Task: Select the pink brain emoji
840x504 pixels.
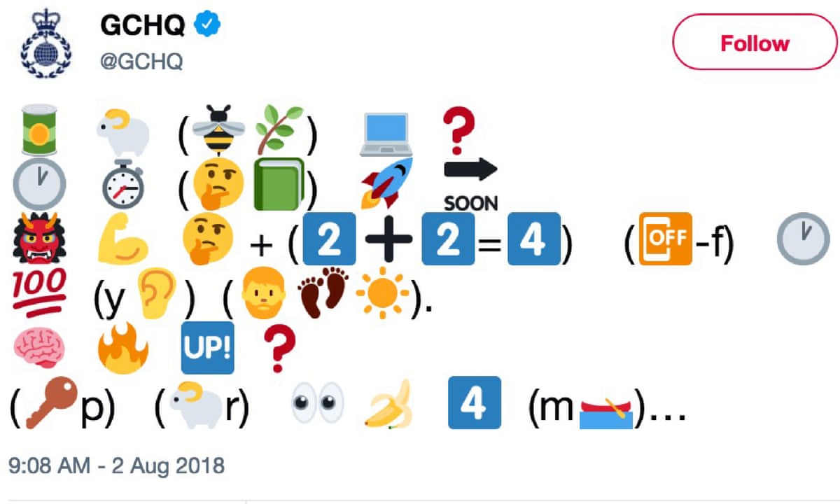Action: pos(39,348)
